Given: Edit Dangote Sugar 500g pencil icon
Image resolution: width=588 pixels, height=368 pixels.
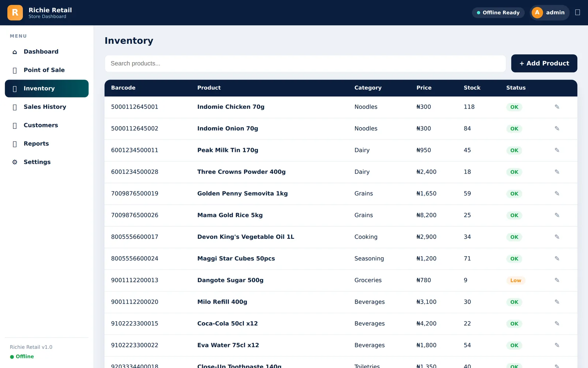Looking at the screenshot, I should click(x=557, y=280).
